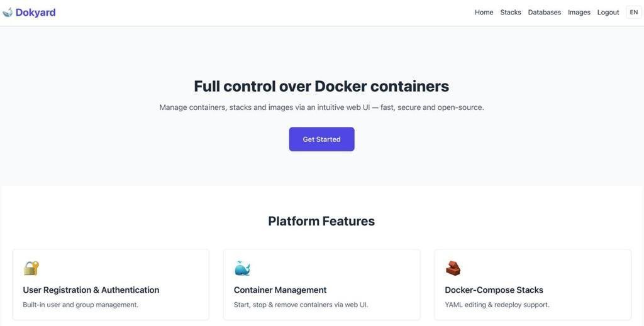Click Logout in the navigation bar
The image size is (644, 326).
coord(608,13)
